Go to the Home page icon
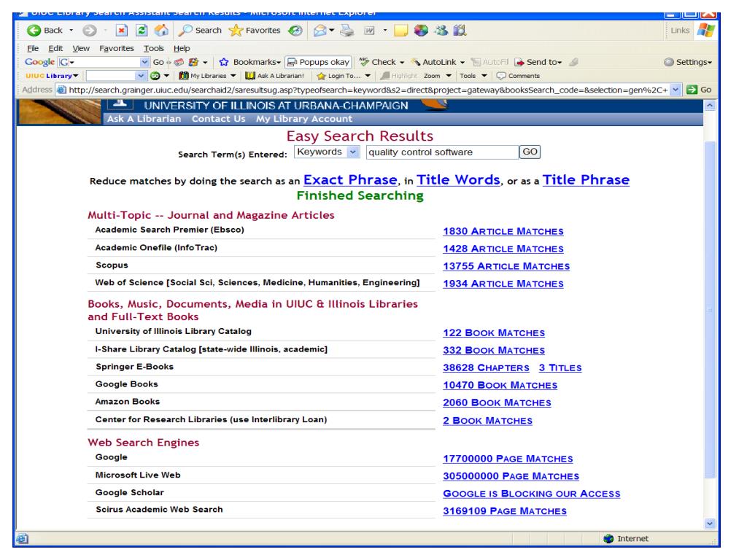The image size is (747, 560). pos(161,31)
